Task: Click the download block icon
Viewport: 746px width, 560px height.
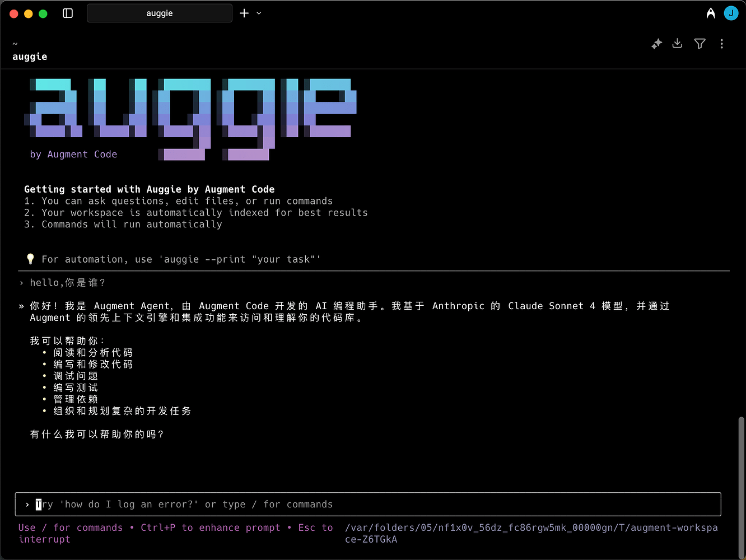Action: (x=678, y=43)
